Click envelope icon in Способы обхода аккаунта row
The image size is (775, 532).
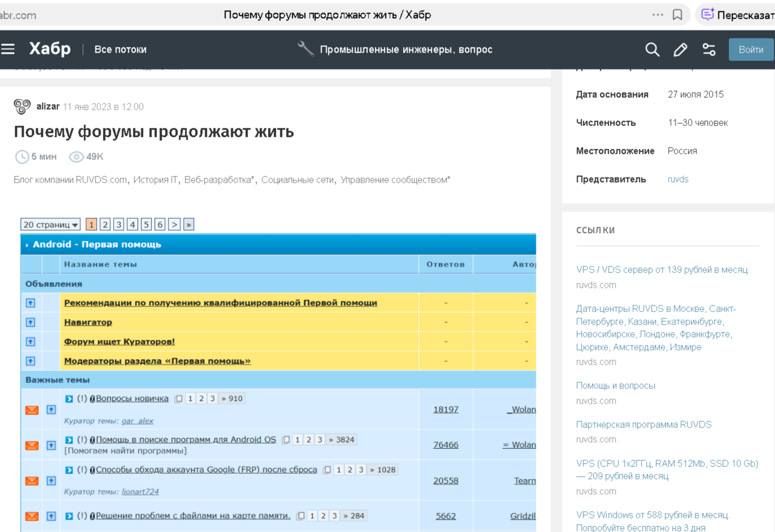click(32, 481)
